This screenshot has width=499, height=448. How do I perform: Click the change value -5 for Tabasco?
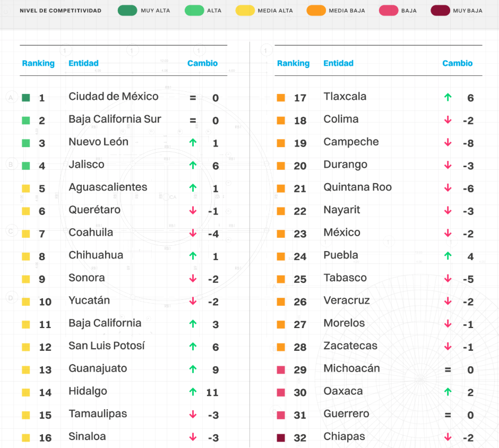(468, 279)
